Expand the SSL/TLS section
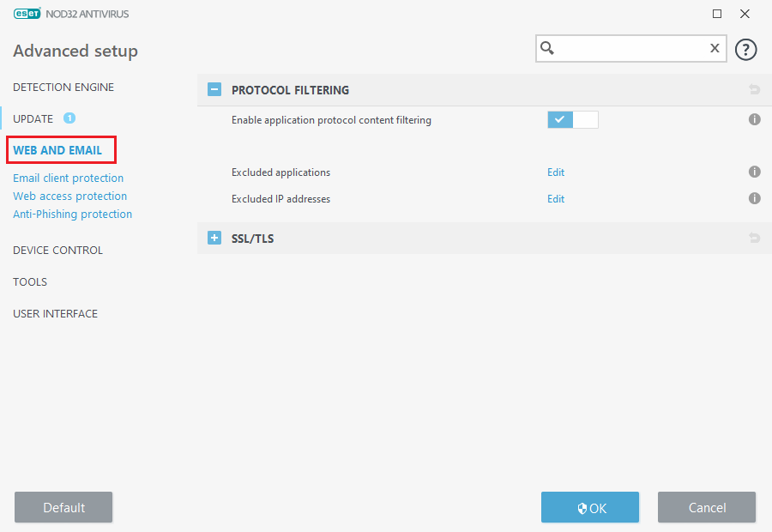The image size is (772, 532). click(214, 238)
